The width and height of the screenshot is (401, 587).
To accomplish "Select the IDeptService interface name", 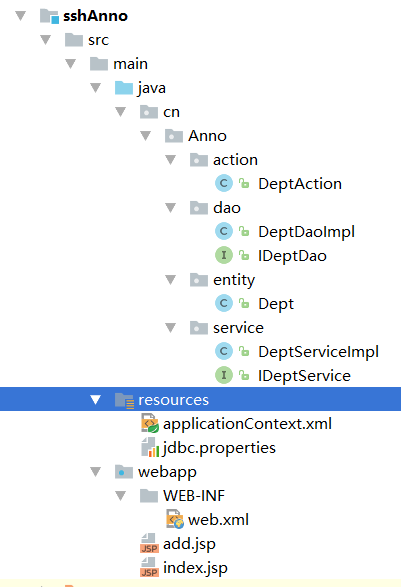I will click(304, 375).
